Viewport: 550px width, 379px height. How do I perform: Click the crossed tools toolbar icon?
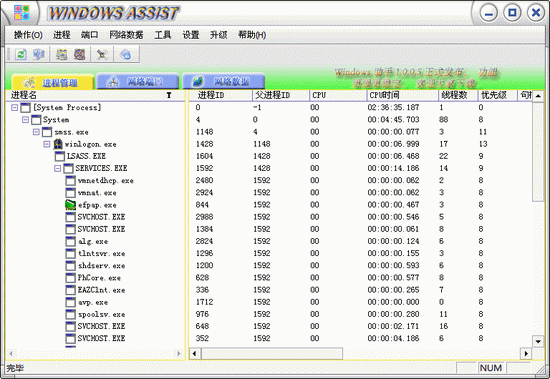(102, 54)
